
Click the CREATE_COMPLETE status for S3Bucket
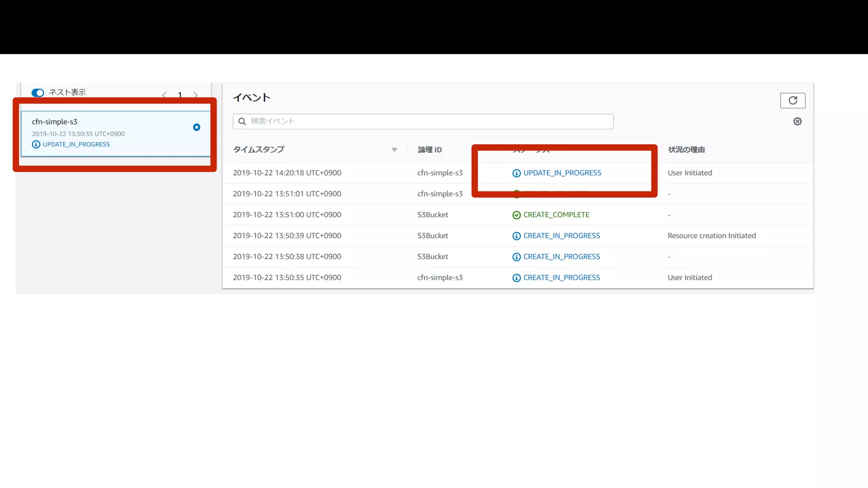pos(556,215)
